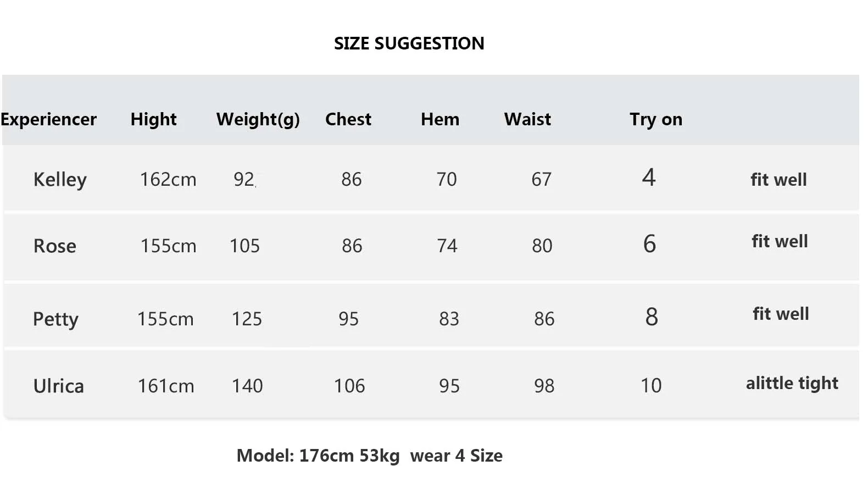The image size is (868, 488).
Task: Select the Kelley name cell
Action: coord(60,180)
